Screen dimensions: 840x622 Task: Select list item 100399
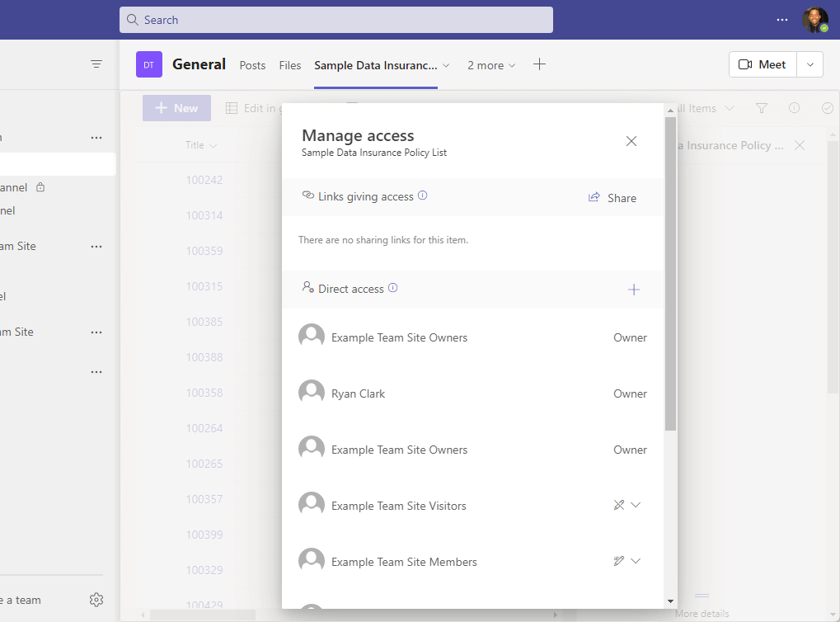coord(204,535)
